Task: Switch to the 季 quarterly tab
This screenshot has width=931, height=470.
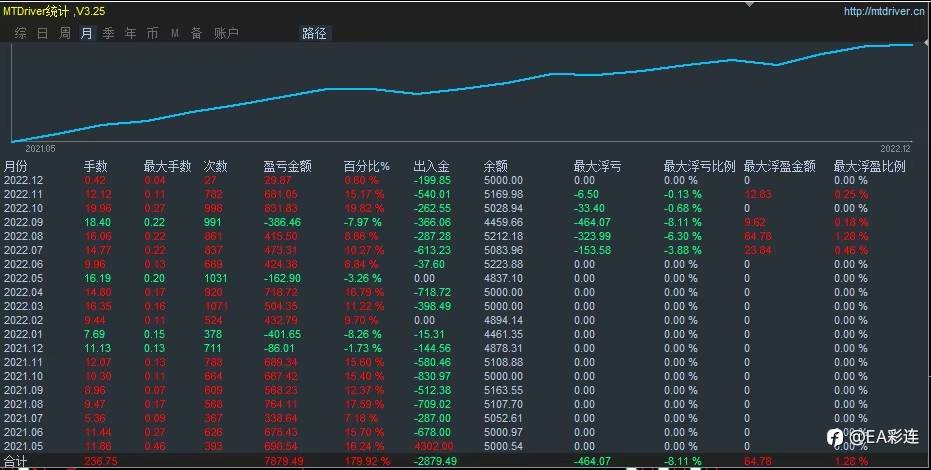Action: tap(109, 33)
